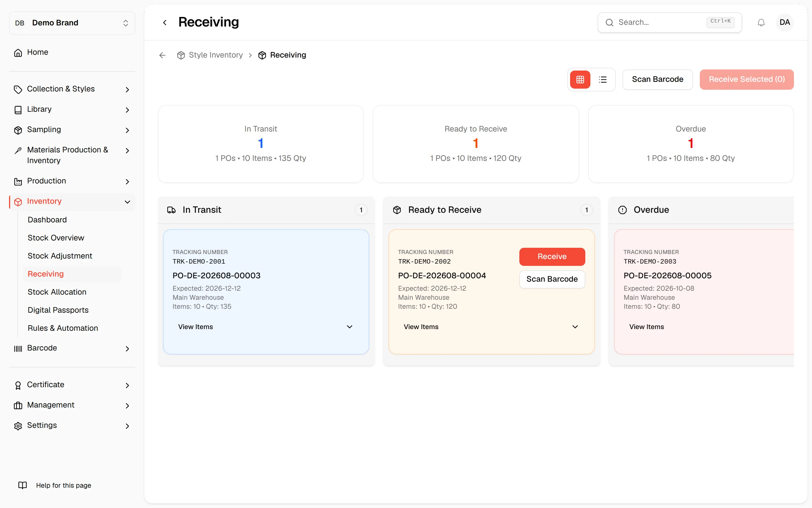Expand the Management submenu

click(x=127, y=406)
